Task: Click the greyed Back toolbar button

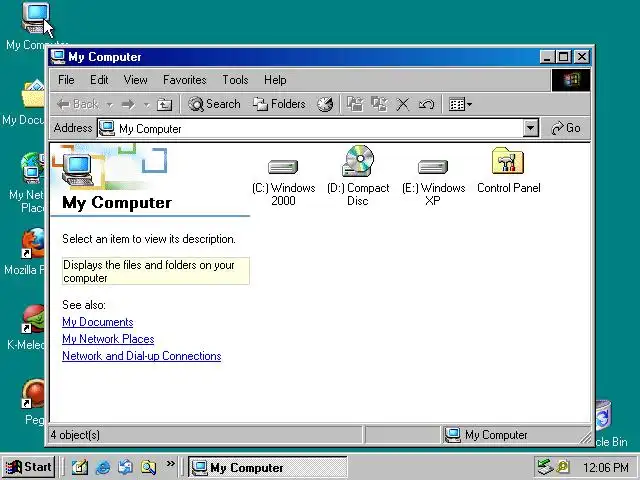Action: [x=77, y=104]
